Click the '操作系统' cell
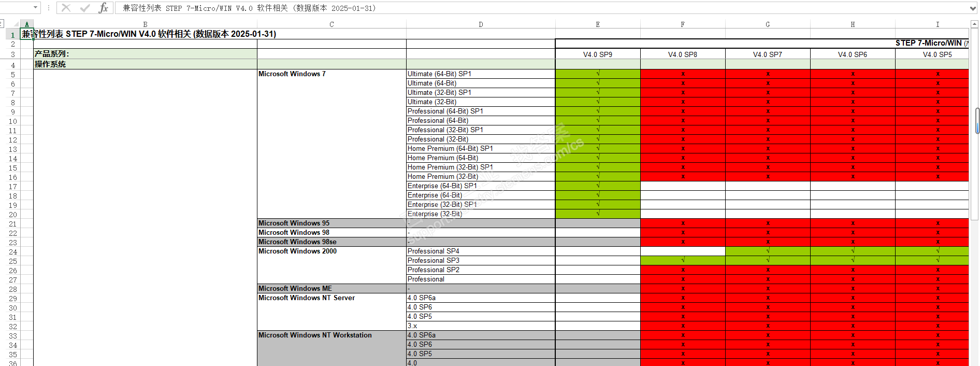This screenshot has width=980, height=366. (x=145, y=64)
